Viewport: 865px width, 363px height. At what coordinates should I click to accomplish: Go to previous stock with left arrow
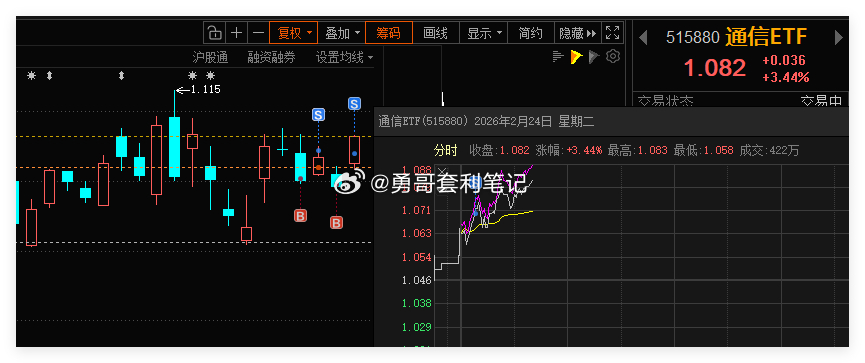[x=642, y=38]
